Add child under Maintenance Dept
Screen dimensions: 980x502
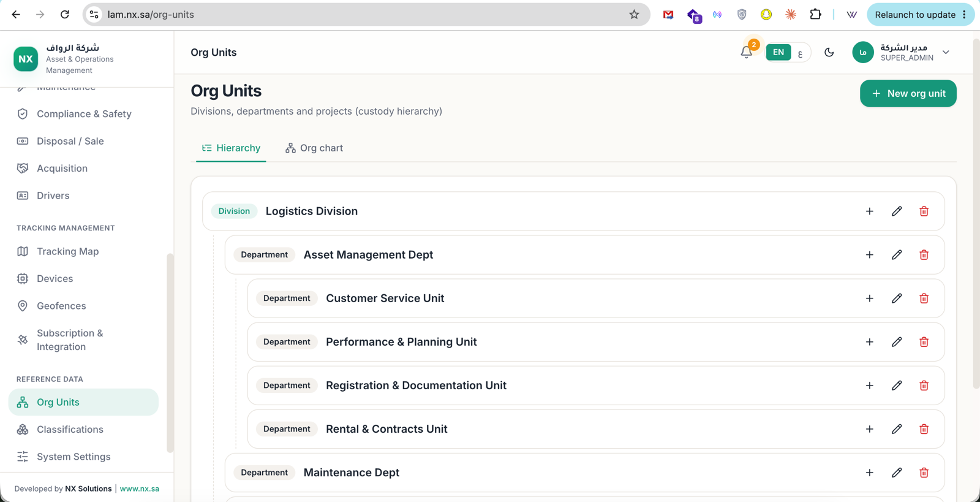[x=869, y=473]
